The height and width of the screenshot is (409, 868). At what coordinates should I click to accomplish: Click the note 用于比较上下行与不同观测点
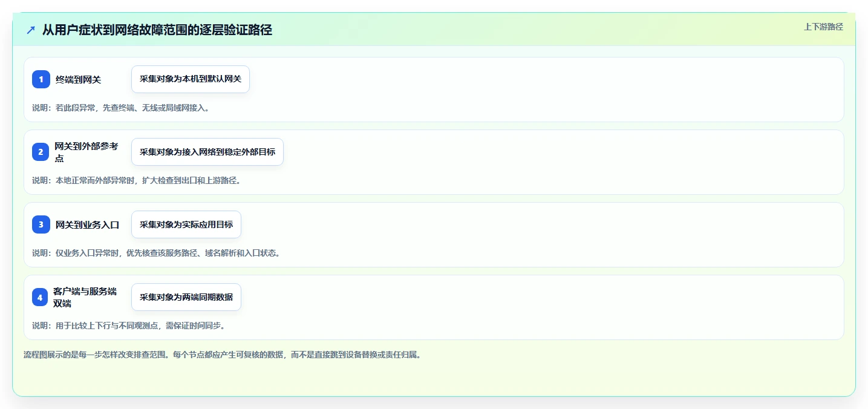click(x=129, y=326)
